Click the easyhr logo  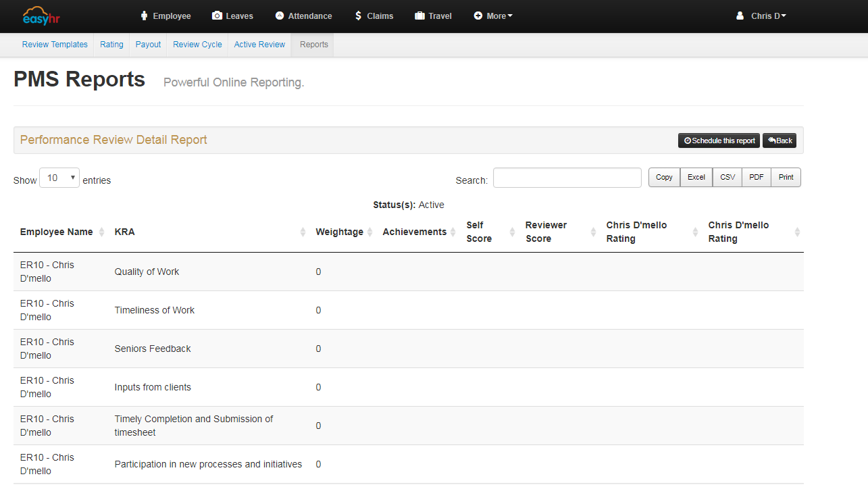click(41, 16)
